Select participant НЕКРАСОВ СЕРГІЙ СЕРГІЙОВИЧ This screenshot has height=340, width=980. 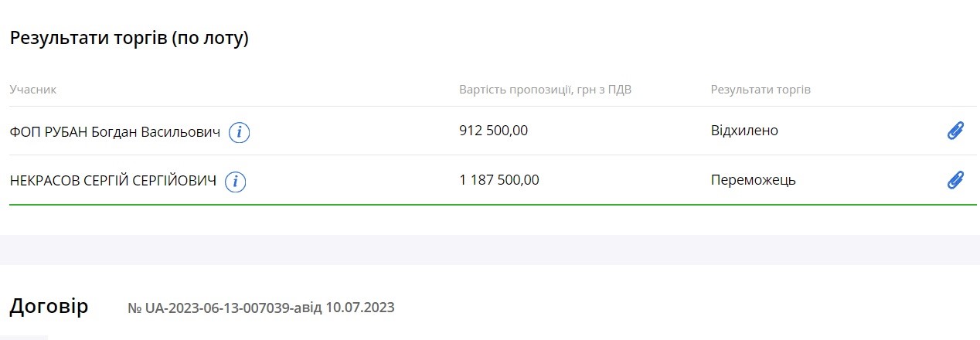coord(113,182)
